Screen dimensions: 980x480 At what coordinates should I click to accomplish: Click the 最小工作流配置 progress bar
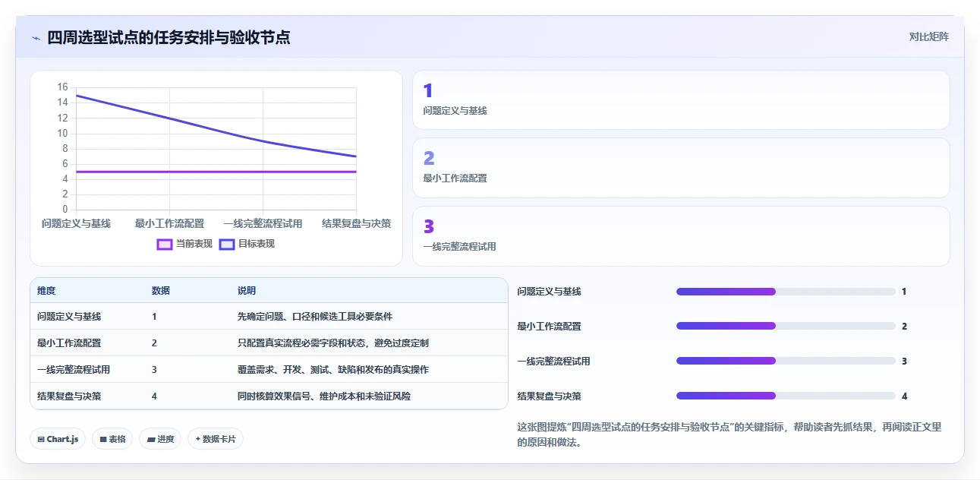[786, 327]
